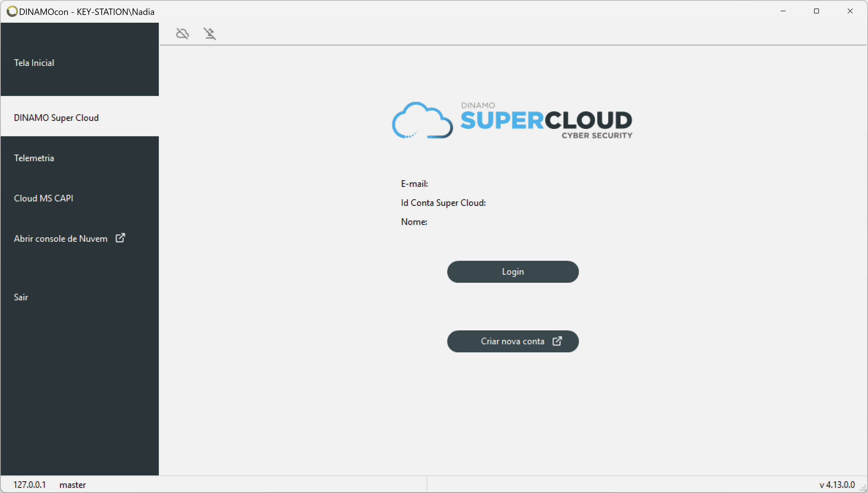Screen dimensions: 868x493
Task: Click the DINAMOcon app icon in title bar
Action: pyautogui.click(x=12, y=11)
